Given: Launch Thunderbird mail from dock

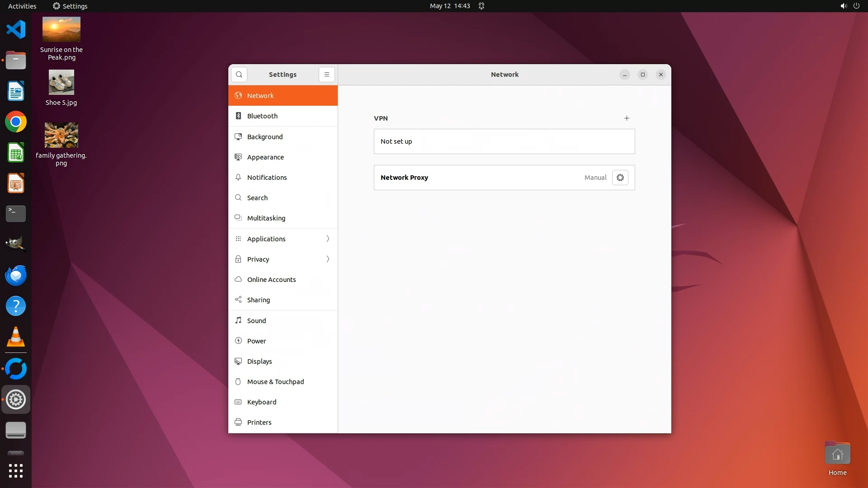Looking at the screenshot, I should [x=16, y=275].
